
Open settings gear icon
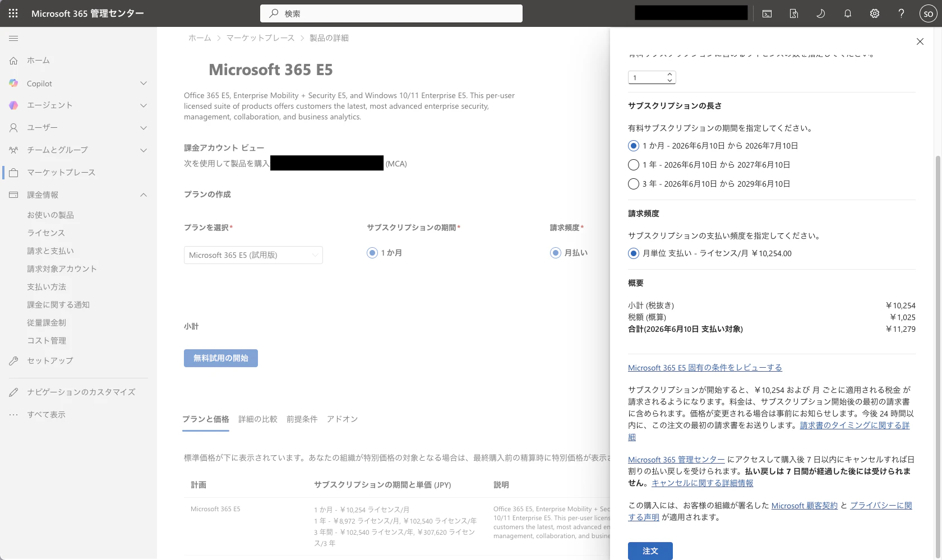[875, 13]
